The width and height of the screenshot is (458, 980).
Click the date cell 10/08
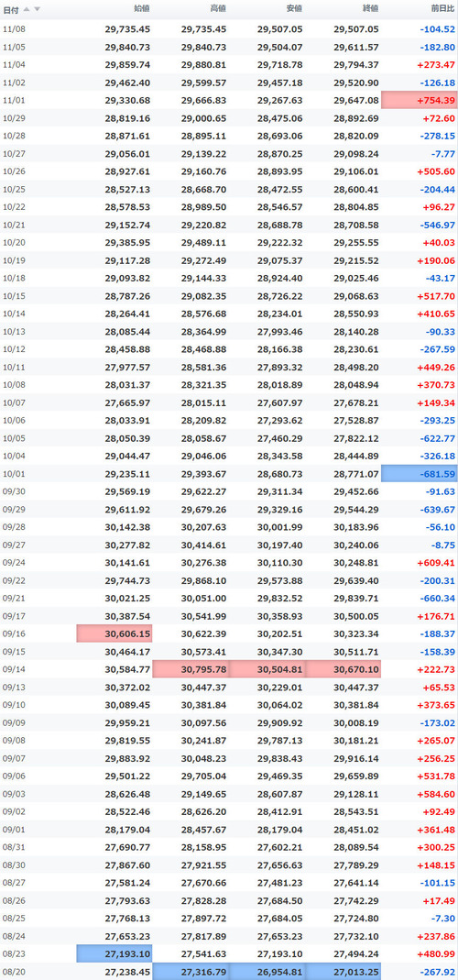click(x=14, y=385)
